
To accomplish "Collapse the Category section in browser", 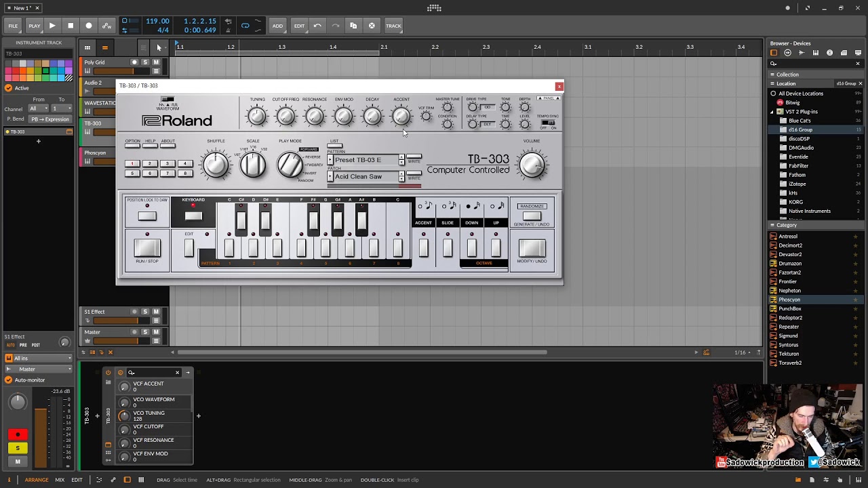I will tap(773, 225).
